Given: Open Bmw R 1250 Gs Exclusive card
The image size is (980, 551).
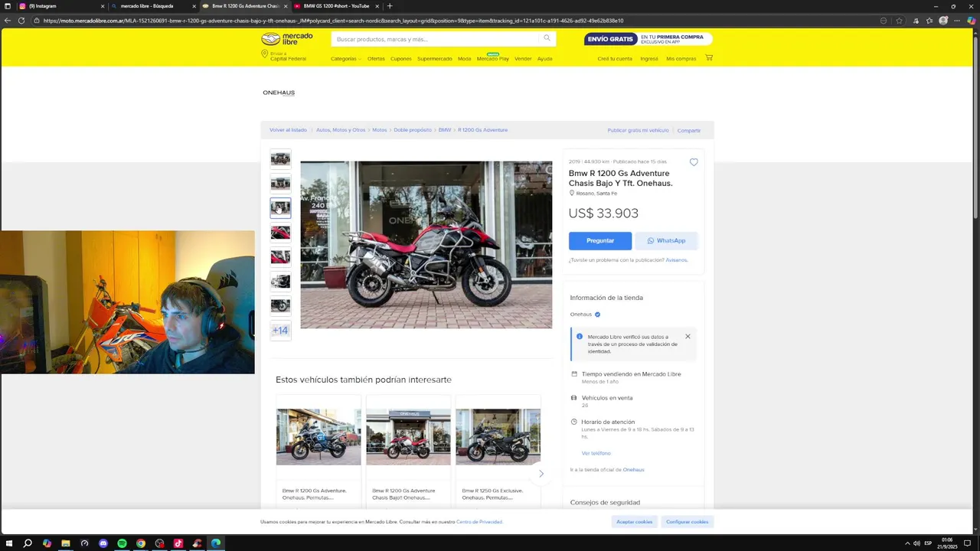Looking at the screenshot, I should click(498, 452).
